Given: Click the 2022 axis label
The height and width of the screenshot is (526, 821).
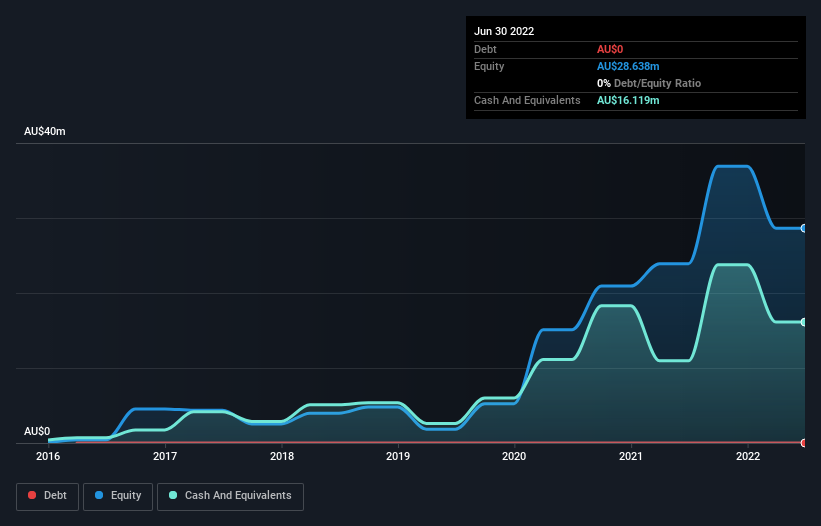Looking at the screenshot, I should pyautogui.click(x=748, y=456).
